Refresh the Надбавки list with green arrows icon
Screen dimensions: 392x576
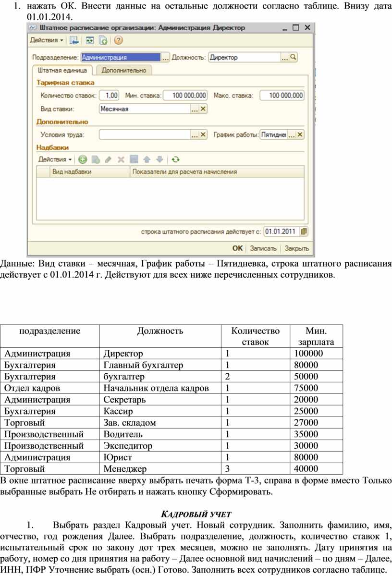[176, 159]
